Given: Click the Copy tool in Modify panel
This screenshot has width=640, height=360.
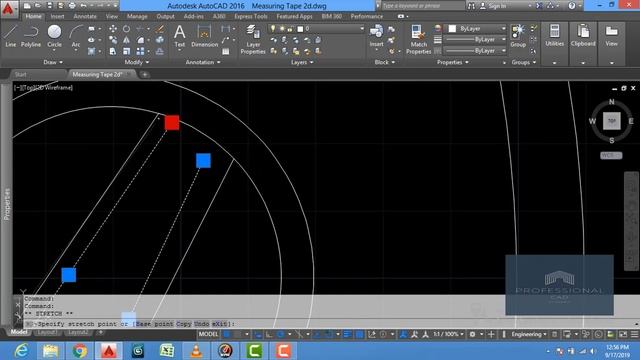Looking at the screenshot, I should tap(113, 40).
